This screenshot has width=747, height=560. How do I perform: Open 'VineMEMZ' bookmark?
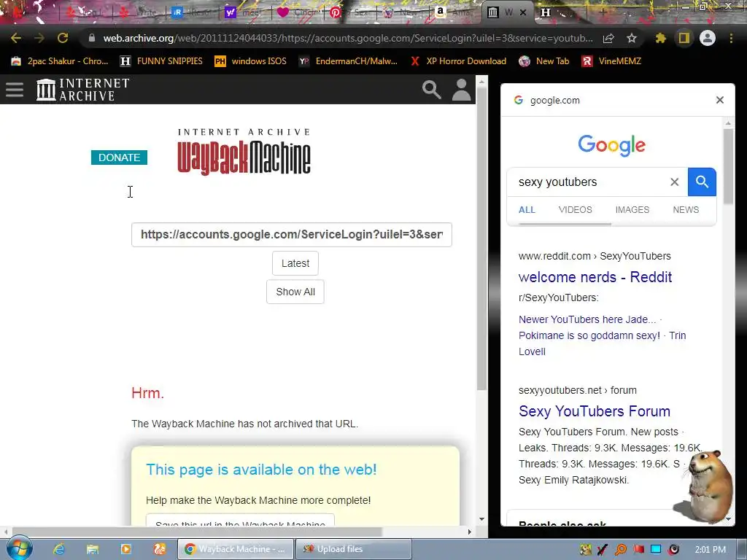point(612,61)
